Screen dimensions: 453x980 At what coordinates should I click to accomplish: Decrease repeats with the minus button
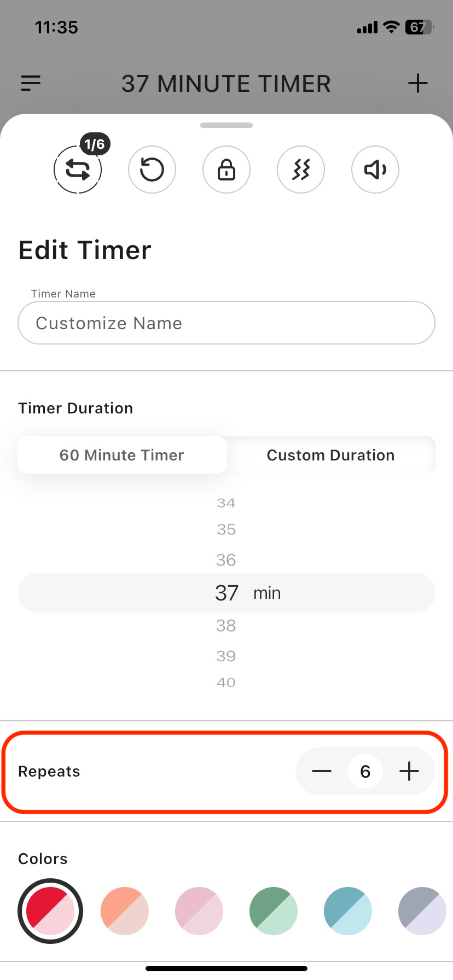point(322,771)
